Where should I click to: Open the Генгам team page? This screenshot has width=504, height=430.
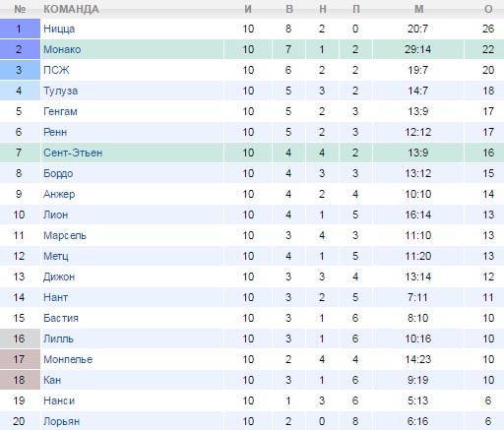60,111
